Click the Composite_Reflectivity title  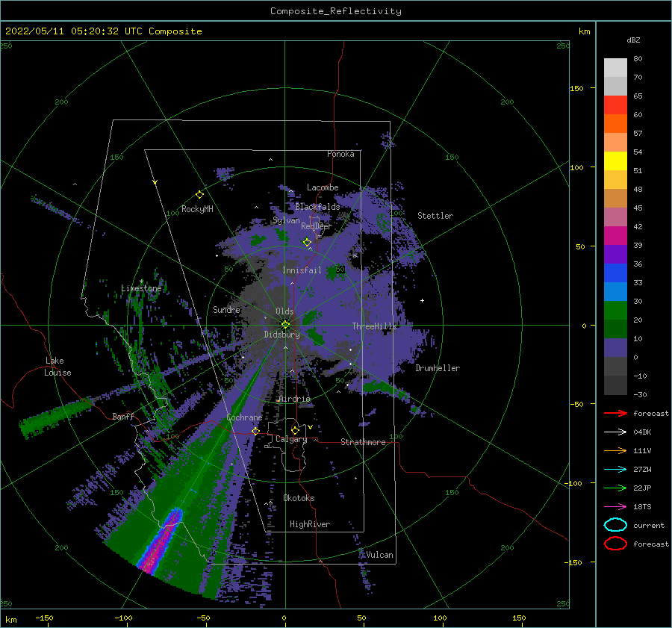pos(336,11)
